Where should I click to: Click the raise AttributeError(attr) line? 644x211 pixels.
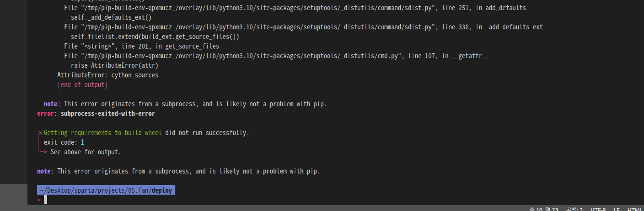tap(115, 65)
